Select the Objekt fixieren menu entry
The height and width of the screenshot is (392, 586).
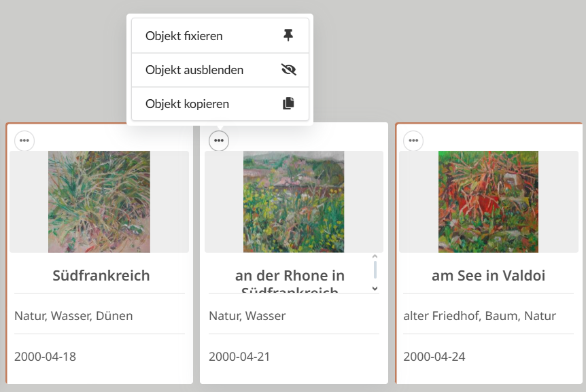click(x=184, y=36)
